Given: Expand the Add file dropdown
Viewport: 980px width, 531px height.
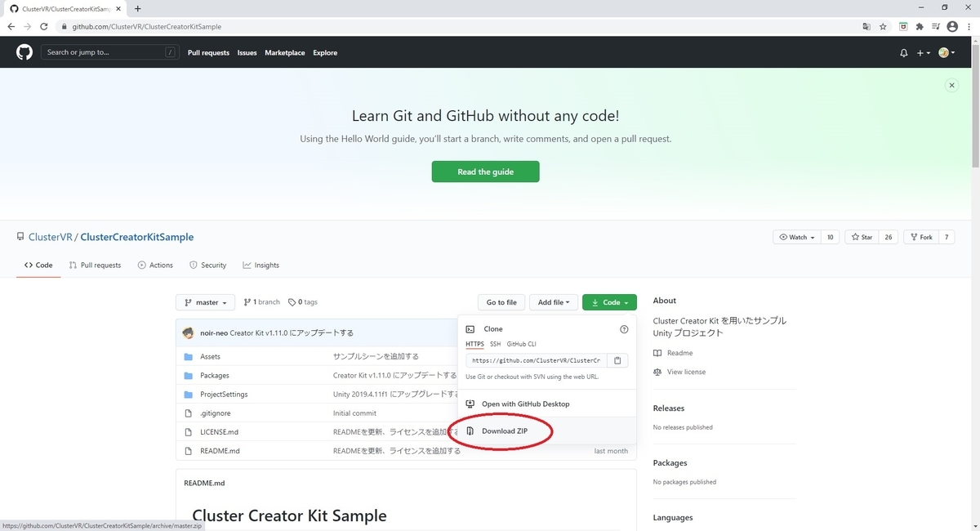Looking at the screenshot, I should pos(554,302).
